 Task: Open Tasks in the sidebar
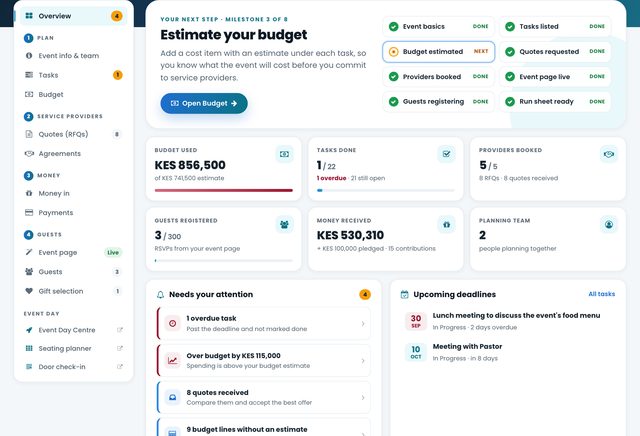pyautogui.click(x=73, y=75)
